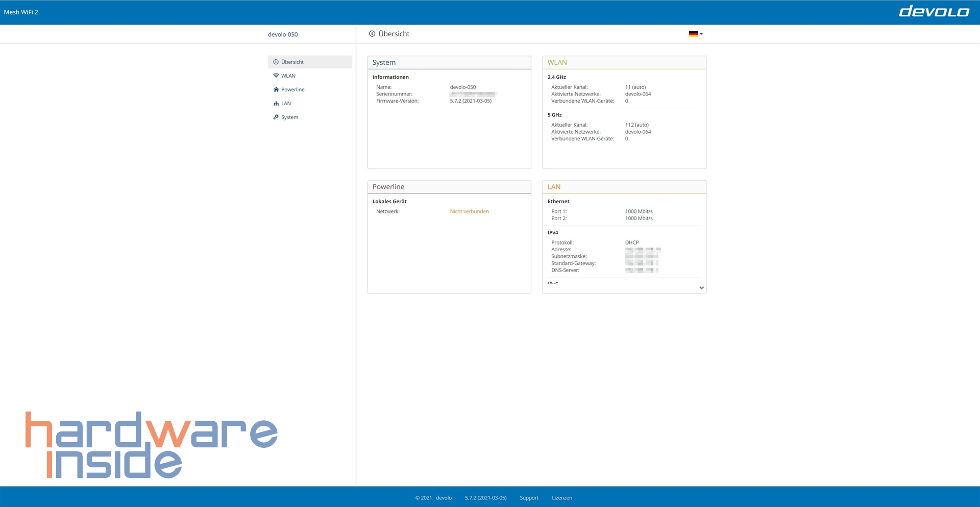Click the System card heading
This screenshot has height=507, width=980.
point(384,62)
